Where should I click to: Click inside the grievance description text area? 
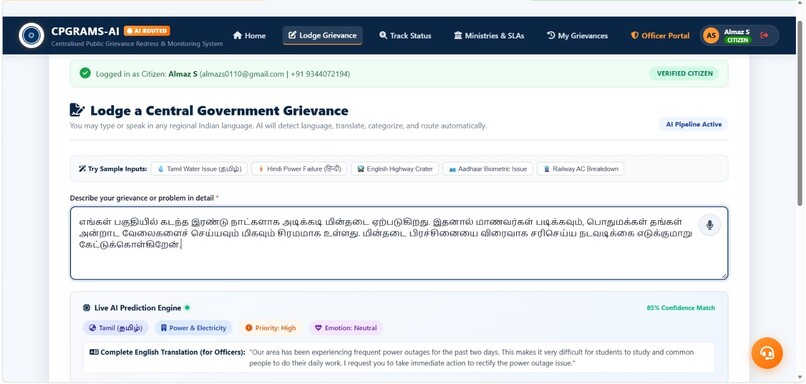pyautogui.click(x=399, y=243)
